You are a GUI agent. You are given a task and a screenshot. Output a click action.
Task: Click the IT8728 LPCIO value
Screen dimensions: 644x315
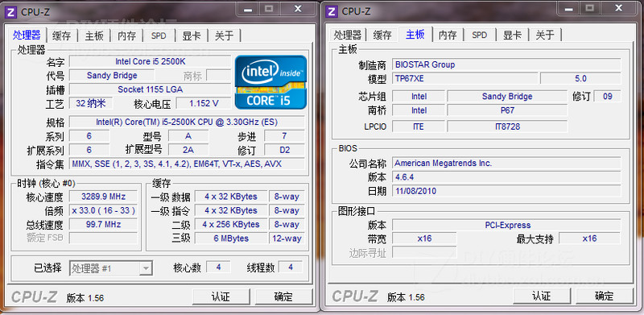click(507, 126)
